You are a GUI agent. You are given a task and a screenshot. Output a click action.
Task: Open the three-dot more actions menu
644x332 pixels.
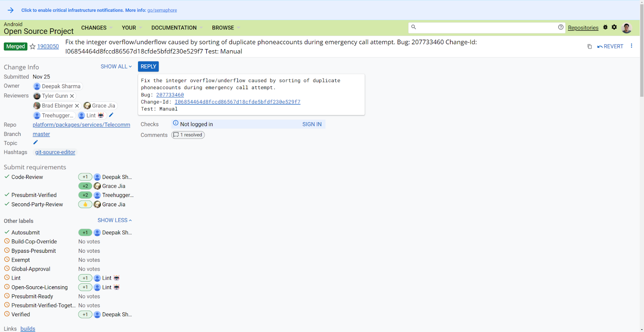click(x=631, y=46)
